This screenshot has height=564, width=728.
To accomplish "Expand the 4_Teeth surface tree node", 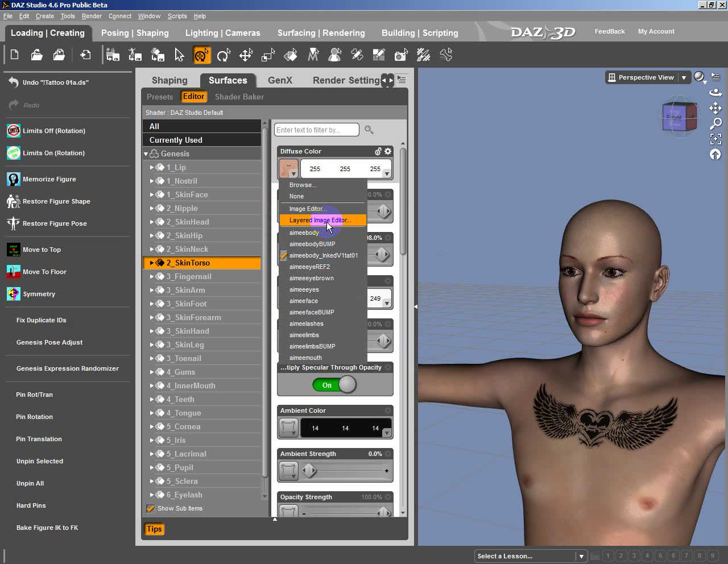I will click(152, 399).
